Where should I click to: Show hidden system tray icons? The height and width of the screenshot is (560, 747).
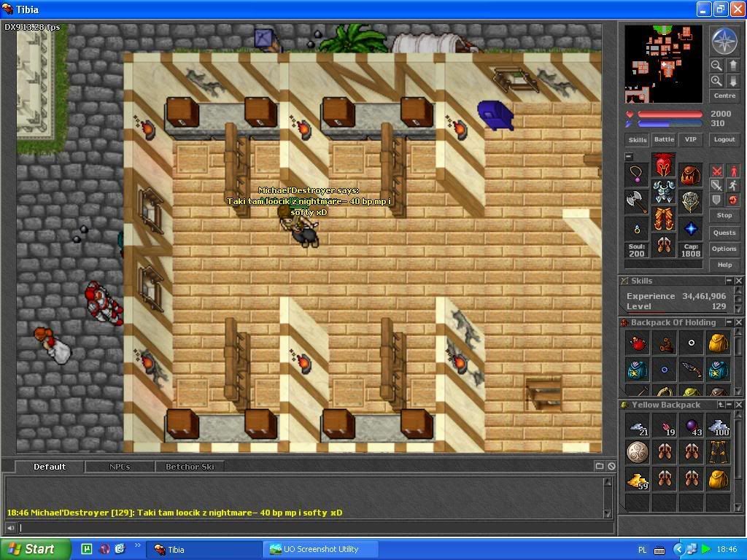(678, 549)
